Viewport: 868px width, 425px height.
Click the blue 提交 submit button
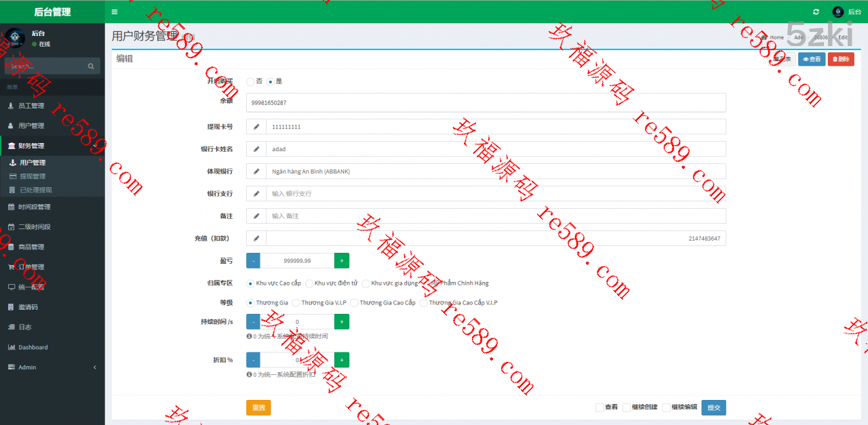[713, 407]
